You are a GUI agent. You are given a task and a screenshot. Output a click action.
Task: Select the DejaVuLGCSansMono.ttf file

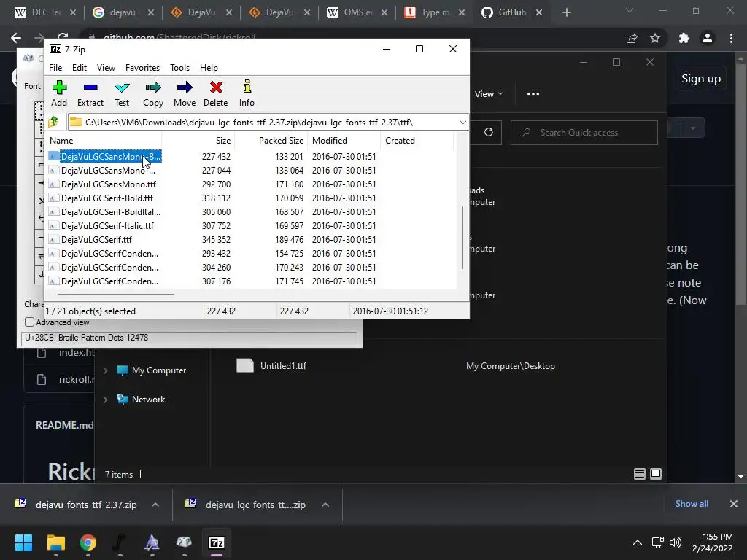[108, 184]
